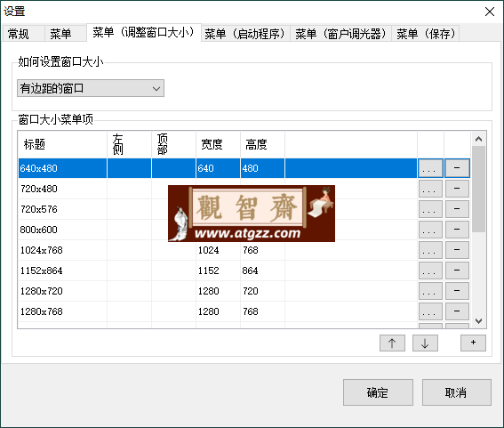Cancel with the 取消 button

click(456, 392)
